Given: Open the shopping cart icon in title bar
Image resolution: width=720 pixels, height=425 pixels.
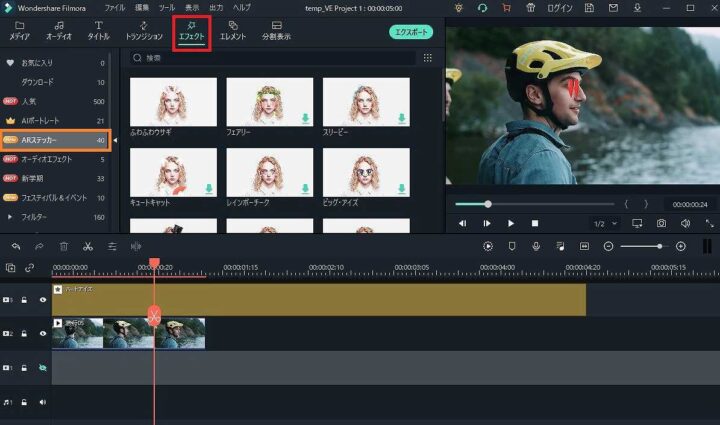Looking at the screenshot, I should [506, 8].
